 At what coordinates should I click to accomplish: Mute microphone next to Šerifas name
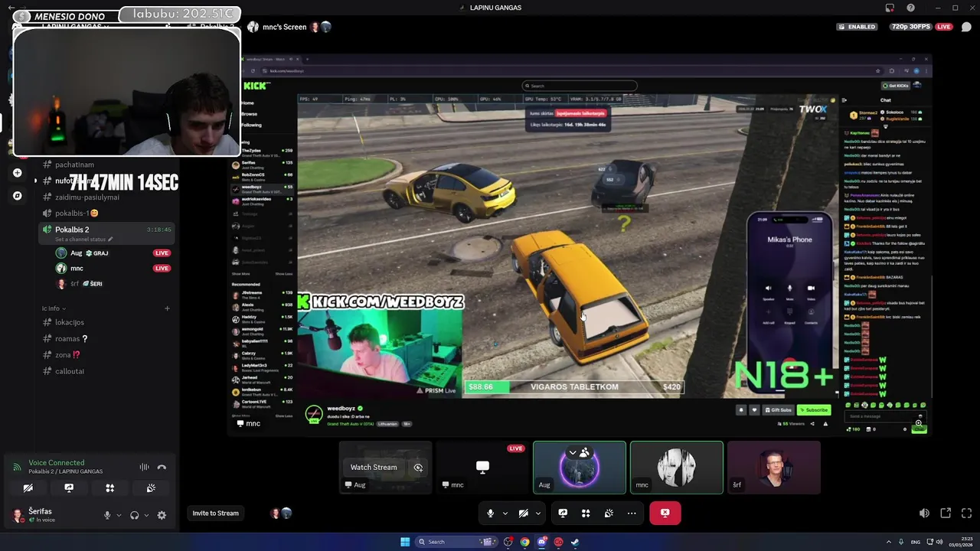coord(107,515)
